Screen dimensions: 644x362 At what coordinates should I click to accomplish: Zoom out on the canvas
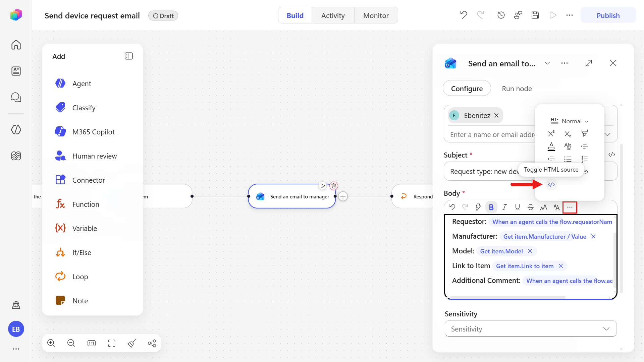tap(71, 343)
